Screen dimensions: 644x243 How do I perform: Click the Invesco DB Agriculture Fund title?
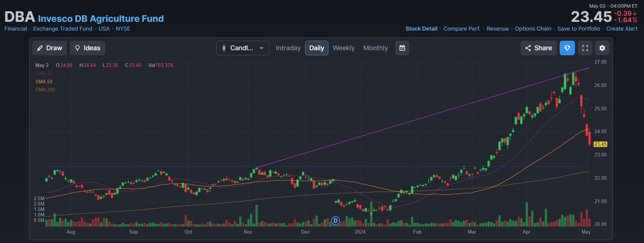pyautogui.click(x=101, y=19)
